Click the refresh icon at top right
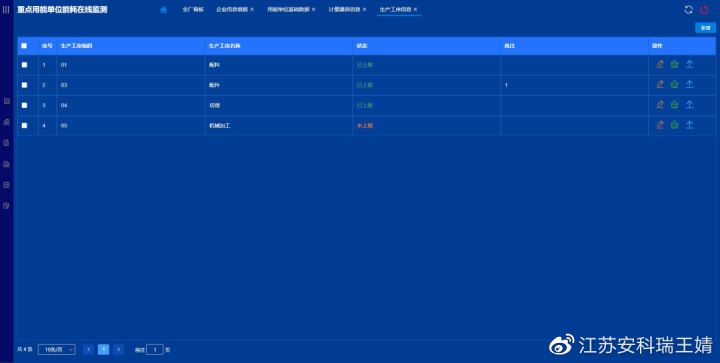 tap(688, 10)
